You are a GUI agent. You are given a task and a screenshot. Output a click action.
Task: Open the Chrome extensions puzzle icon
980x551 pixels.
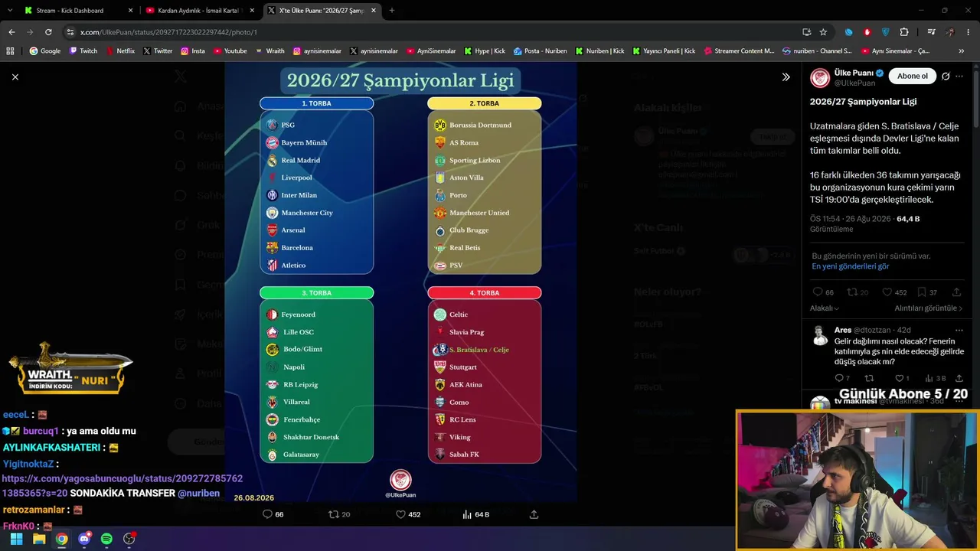click(x=904, y=32)
